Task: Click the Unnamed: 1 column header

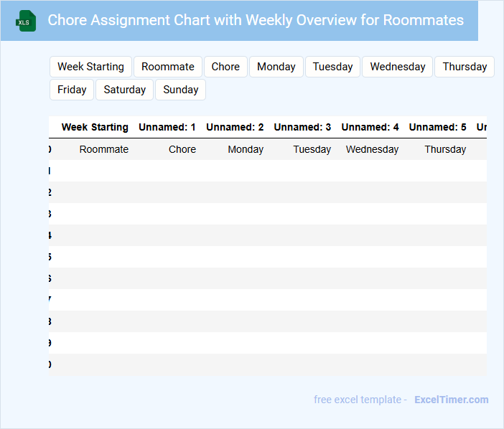Action: click(x=167, y=127)
